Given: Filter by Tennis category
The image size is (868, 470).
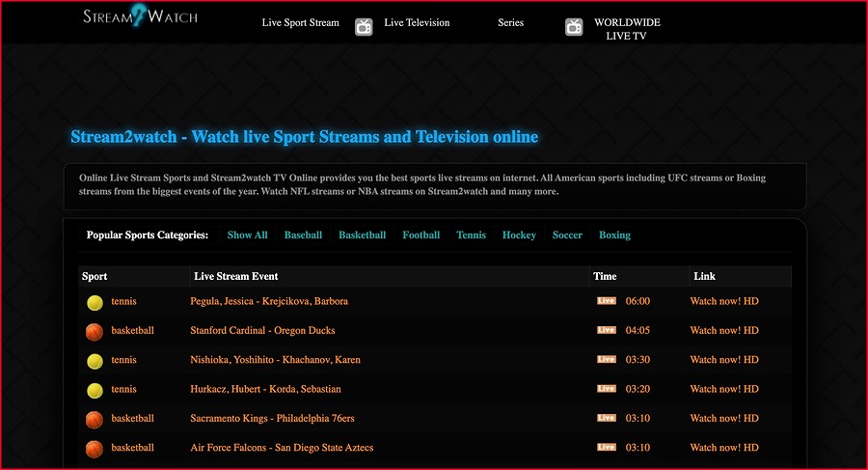Looking at the screenshot, I should (x=471, y=235).
